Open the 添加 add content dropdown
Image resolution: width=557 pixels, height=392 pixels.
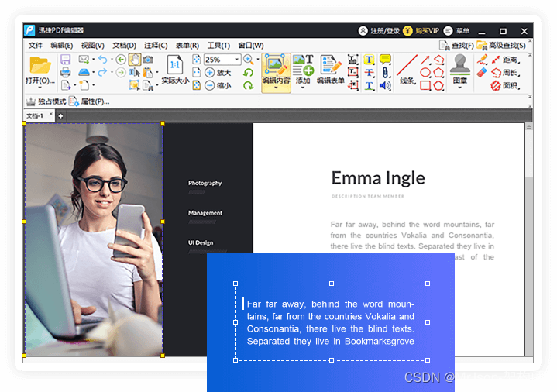(303, 88)
